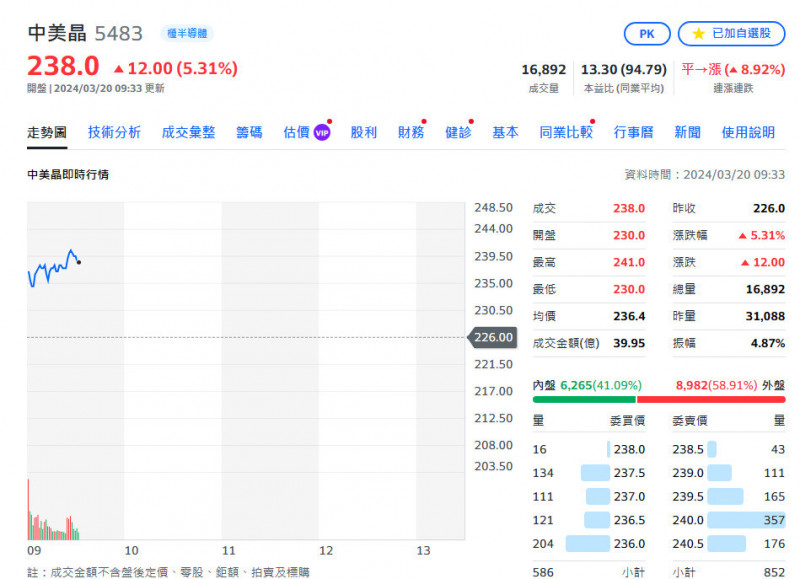800x579 pixels.
Task: Click the 中美晶即時行情 section title
Action: [x=68, y=174]
